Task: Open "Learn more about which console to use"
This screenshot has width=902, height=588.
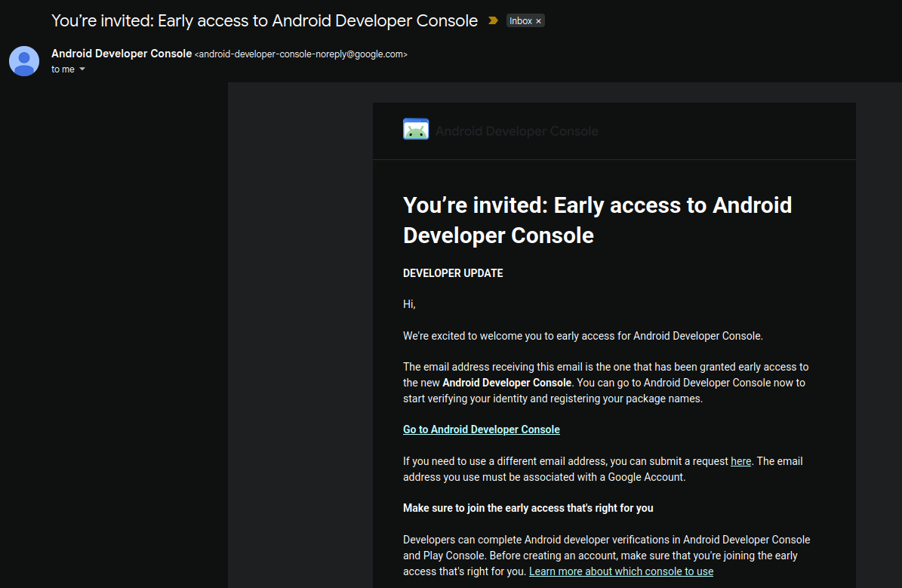Action: (x=620, y=571)
